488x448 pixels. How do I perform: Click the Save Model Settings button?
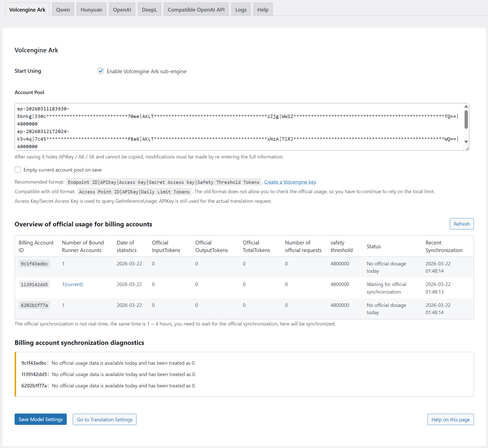pos(41,419)
